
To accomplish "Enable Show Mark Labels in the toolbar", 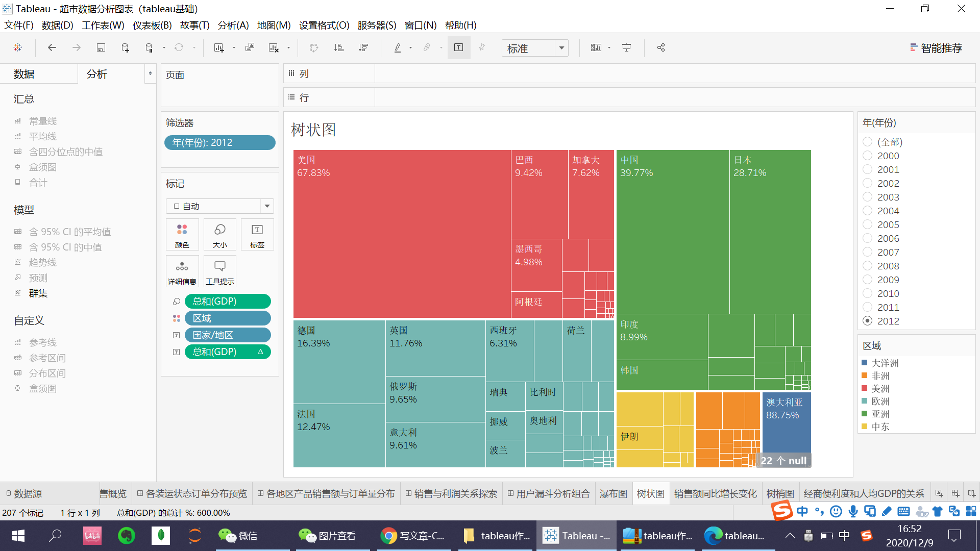I will coord(458,47).
